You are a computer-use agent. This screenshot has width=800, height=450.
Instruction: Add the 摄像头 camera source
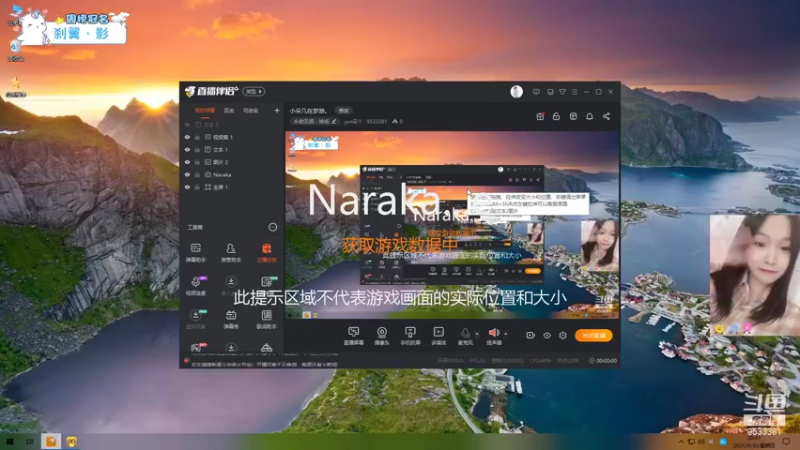(x=382, y=336)
